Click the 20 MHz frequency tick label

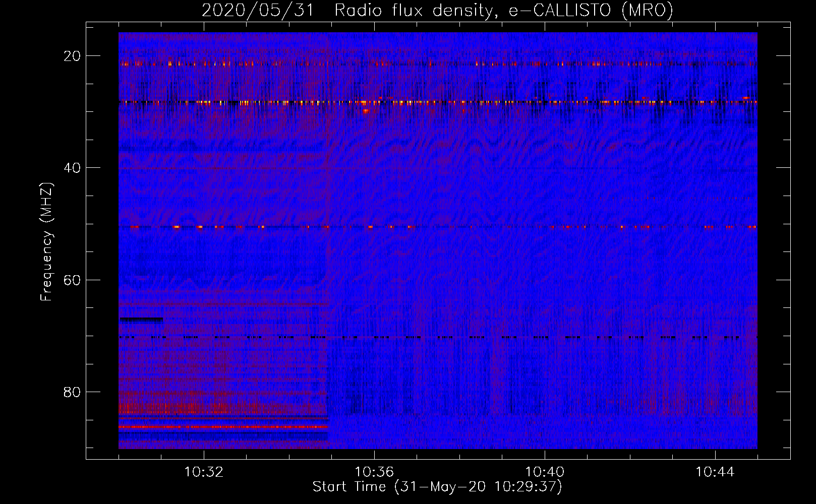[72, 56]
